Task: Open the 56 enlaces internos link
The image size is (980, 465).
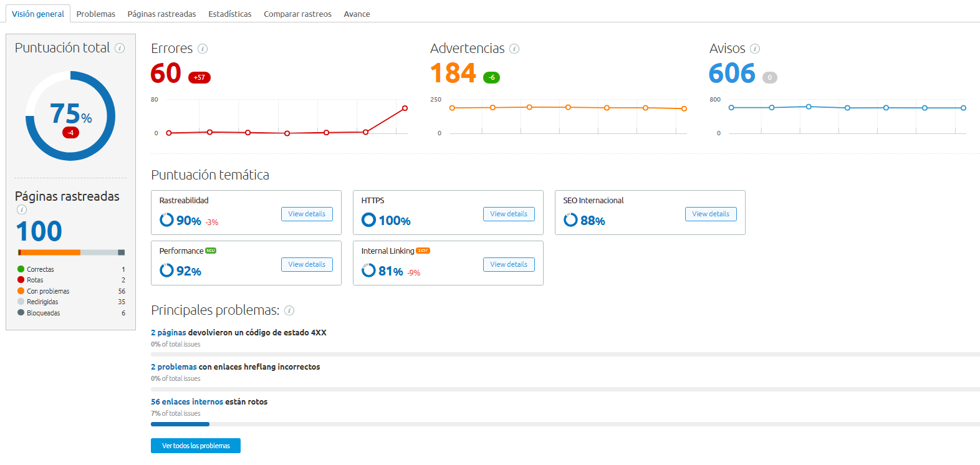Action: (x=187, y=402)
